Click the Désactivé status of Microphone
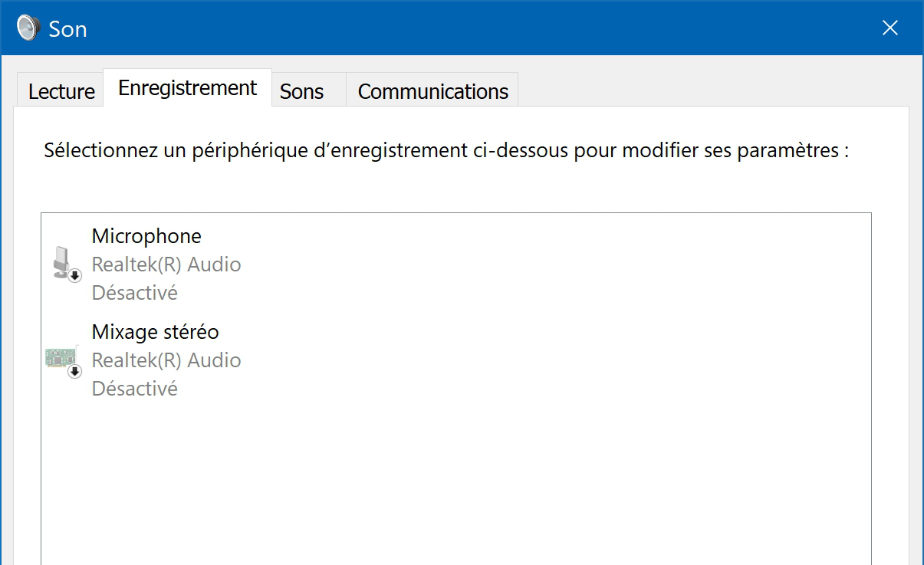The height and width of the screenshot is (565, 924). coord(134,293)
